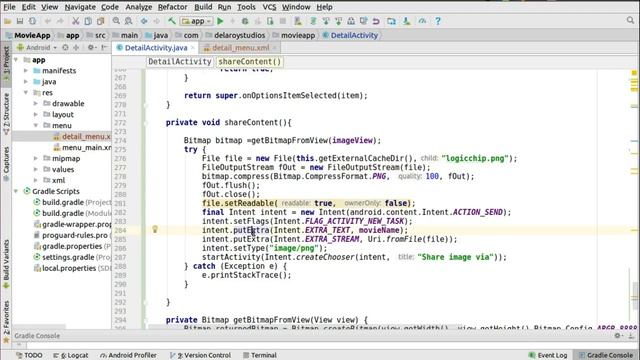This screenshot has width=640, height=360.
Task: Click the Undo revert arrow toolbar icon
Action: coord(376,21)
